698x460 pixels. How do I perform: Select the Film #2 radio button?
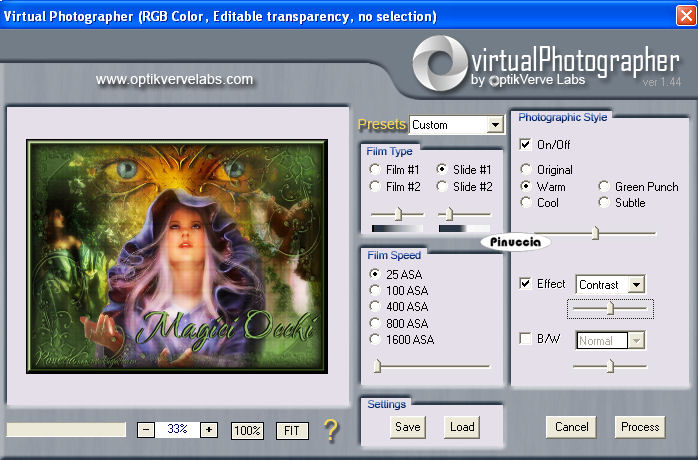click(375, 186)
